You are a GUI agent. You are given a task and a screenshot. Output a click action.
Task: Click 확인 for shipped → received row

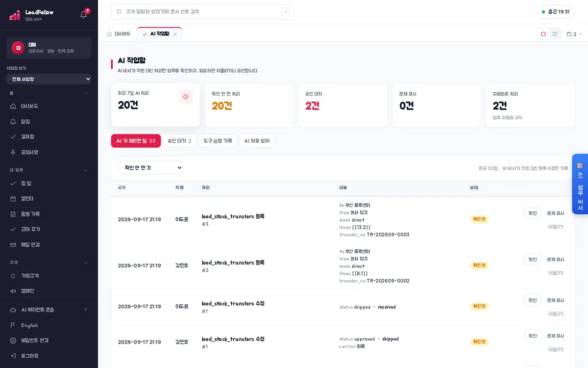pos(533,300)
